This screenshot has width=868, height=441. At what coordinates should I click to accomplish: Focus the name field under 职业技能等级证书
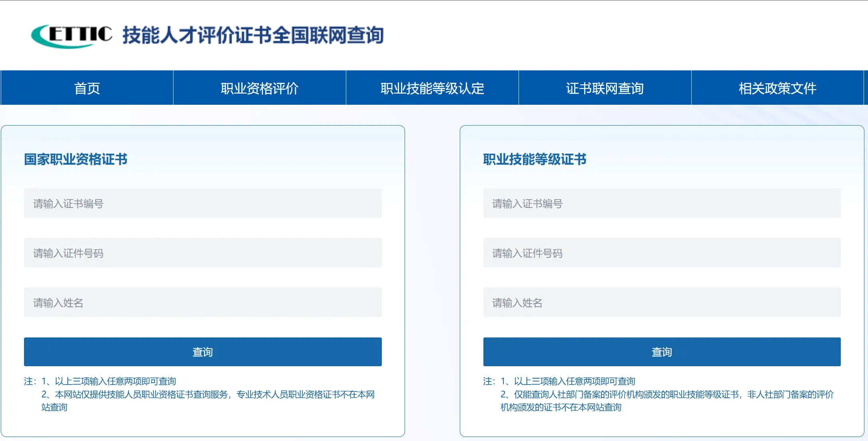coord(662,302)
